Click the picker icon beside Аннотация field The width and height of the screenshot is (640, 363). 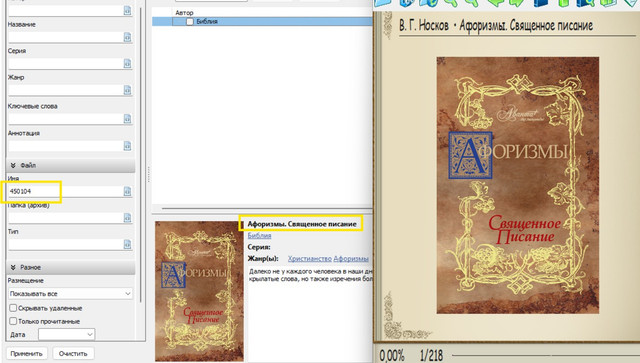click(x=127, y=145)
